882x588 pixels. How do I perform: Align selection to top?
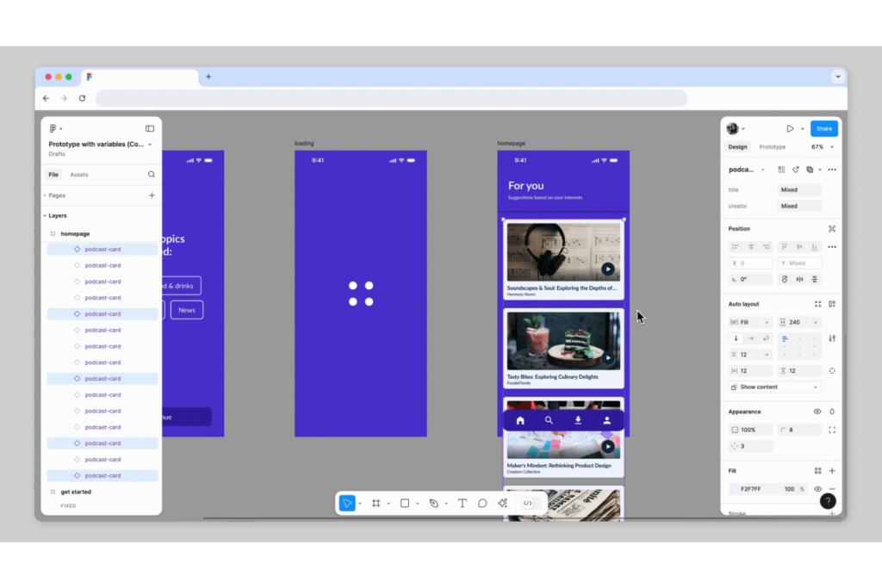[784, 247]
